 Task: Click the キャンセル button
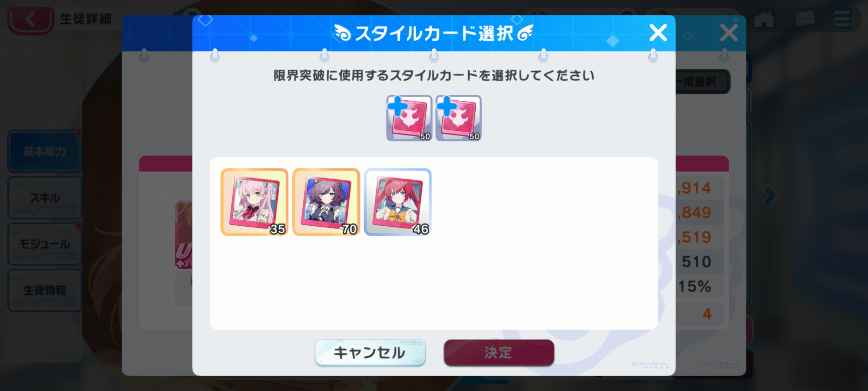click(370, 352)
